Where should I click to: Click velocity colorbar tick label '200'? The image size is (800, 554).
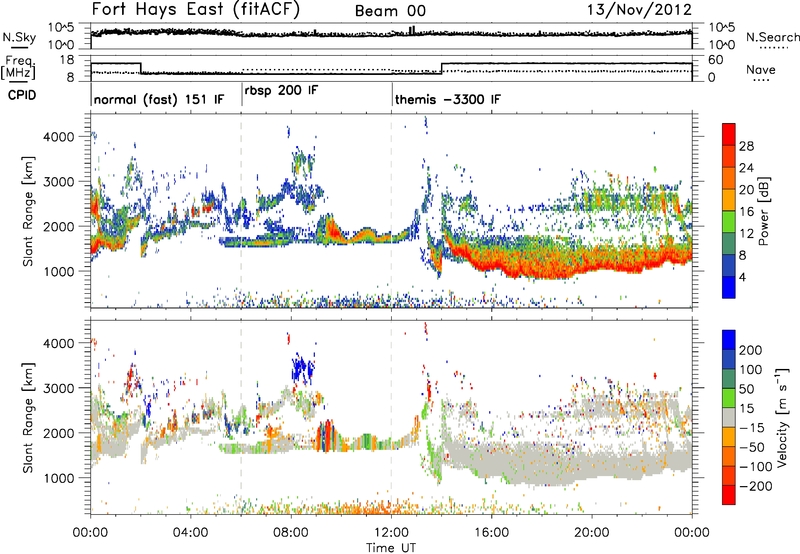click(751, 350)
